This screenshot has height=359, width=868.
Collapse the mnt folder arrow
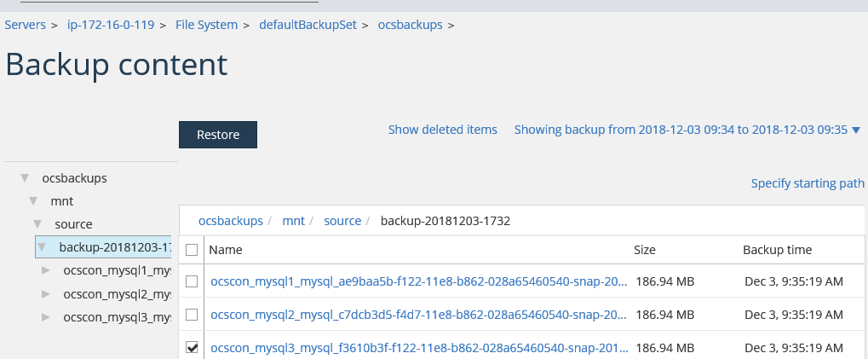click(33, 201)
